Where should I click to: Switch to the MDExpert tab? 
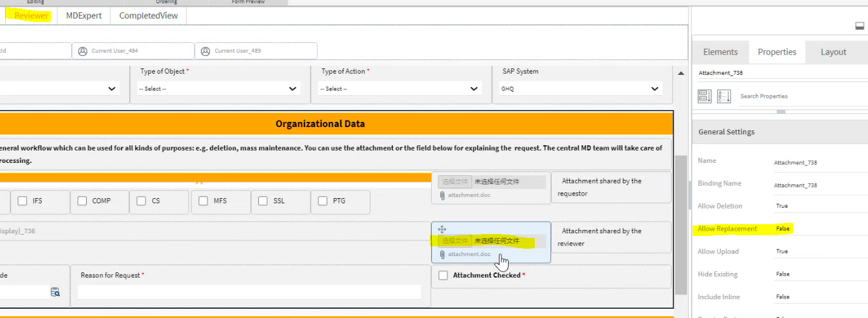coord(83,16)
